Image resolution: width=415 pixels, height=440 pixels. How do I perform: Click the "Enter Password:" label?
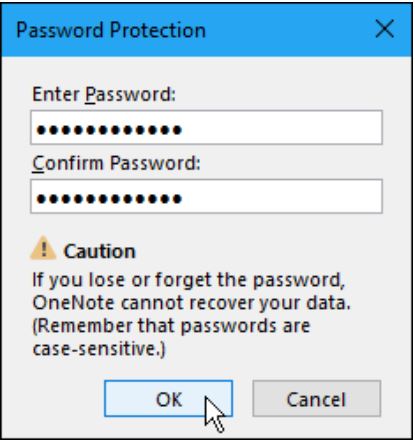[104, 94]
